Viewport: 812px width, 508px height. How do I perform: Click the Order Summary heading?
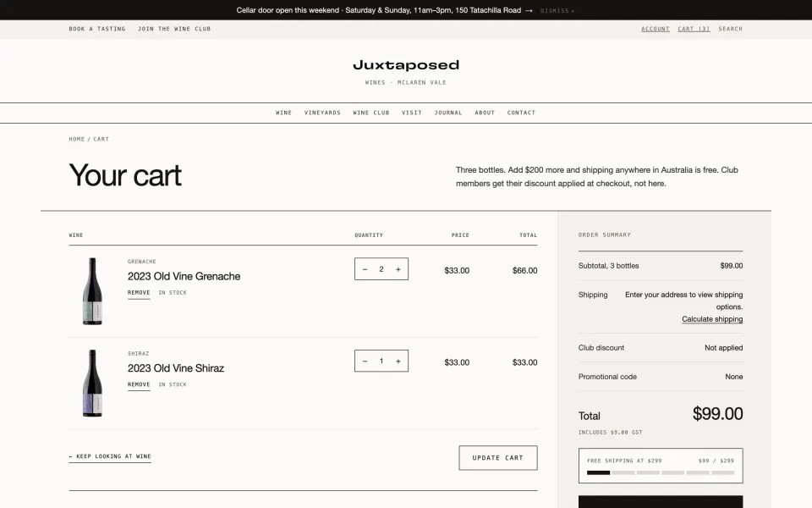[x=604, y=235]
